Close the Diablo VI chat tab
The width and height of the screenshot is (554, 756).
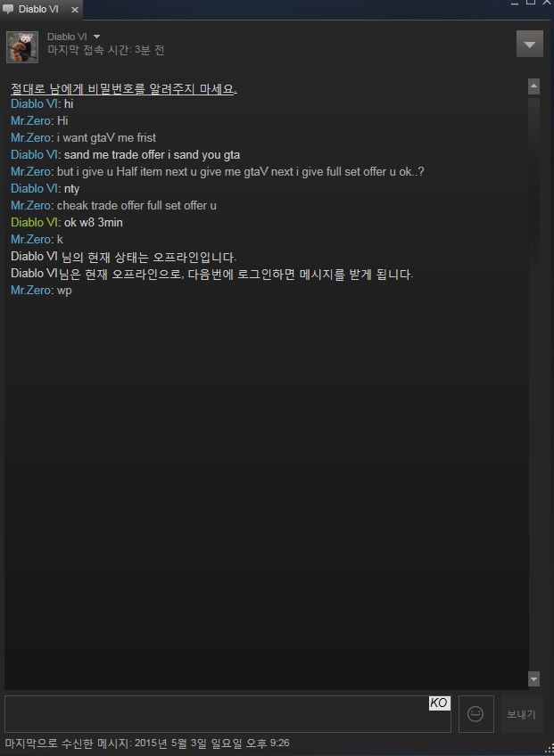[x=75, y=10]
